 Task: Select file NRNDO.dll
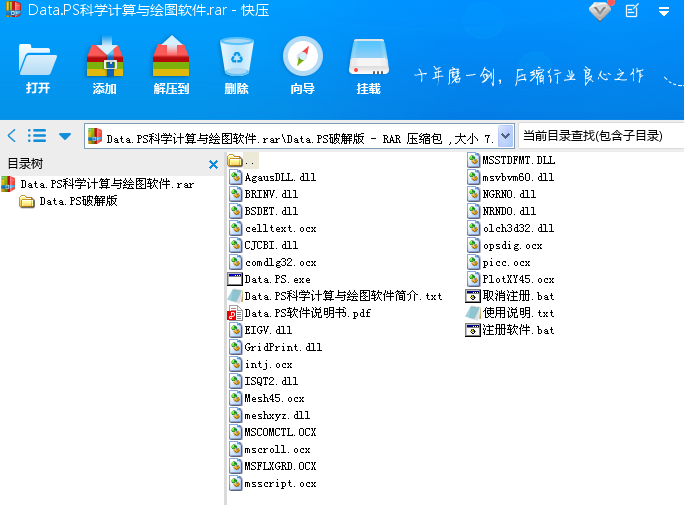pyautogui.click(x=502, y=211)
